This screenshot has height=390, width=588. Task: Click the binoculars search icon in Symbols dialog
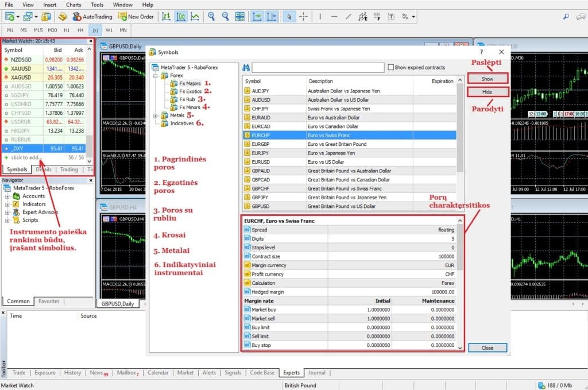(x=246, y=68)
